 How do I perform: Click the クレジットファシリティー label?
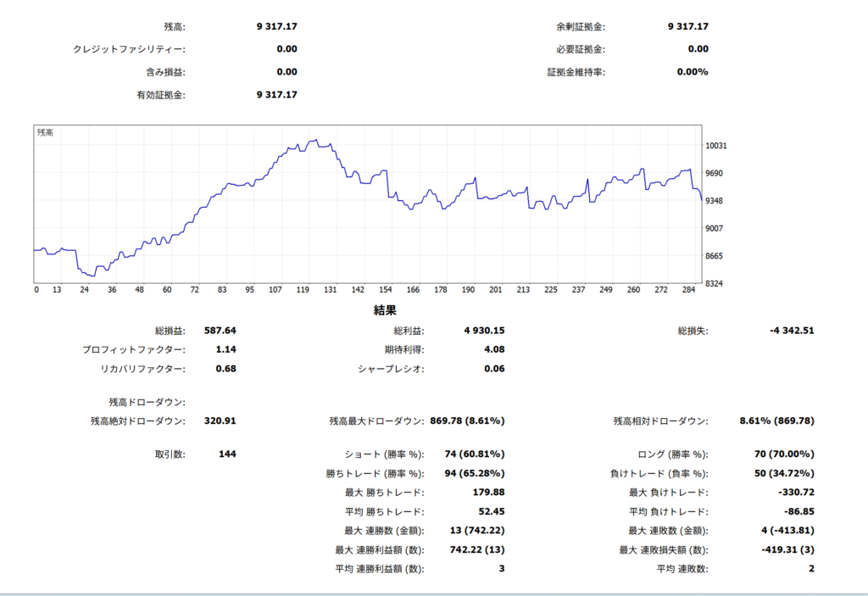pos(129,49)
